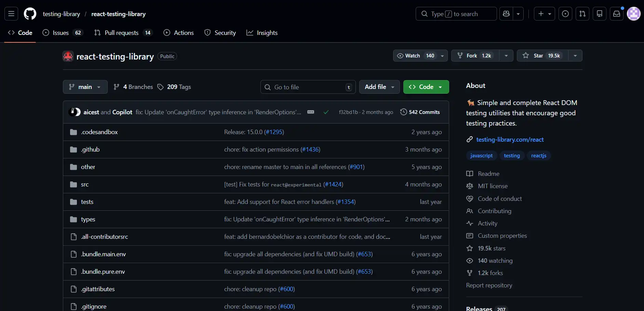Image resolution: width=644 pixels, height=311 pixels.
Task: Switch to the Issues tab
Action: coord(61,33)
